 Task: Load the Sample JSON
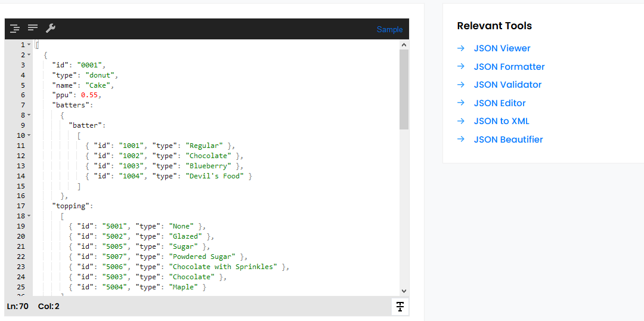(x=389, y=29)
